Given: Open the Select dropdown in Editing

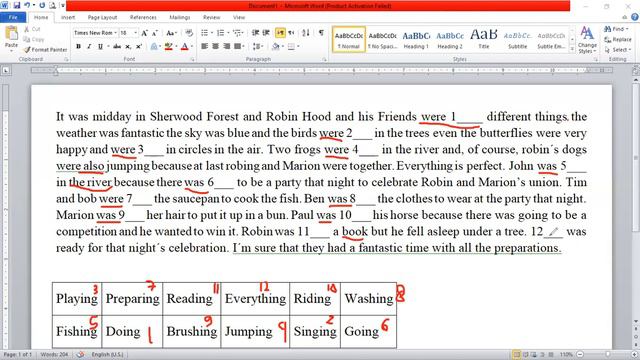Looking at the screenshot, I should coord(618,49).
